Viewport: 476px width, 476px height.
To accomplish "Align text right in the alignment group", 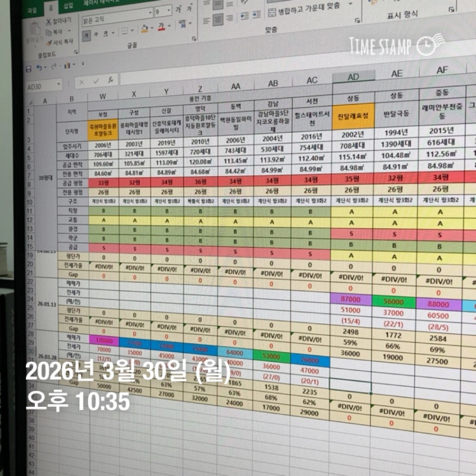I will [x=230, y=18].
